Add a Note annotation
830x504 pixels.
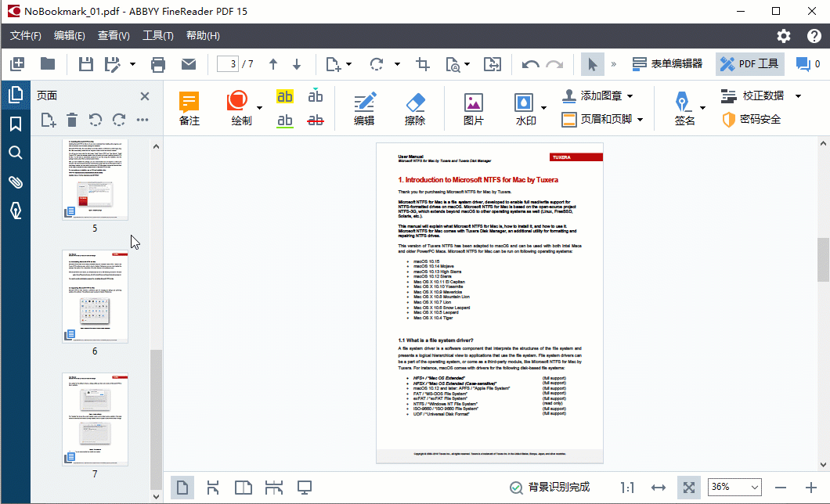[x=189, y=109]
